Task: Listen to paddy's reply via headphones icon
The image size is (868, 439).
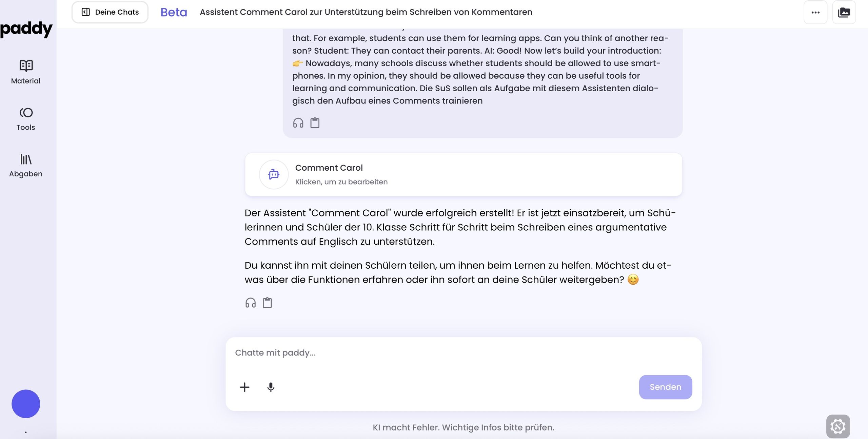Action: [251, 303]
